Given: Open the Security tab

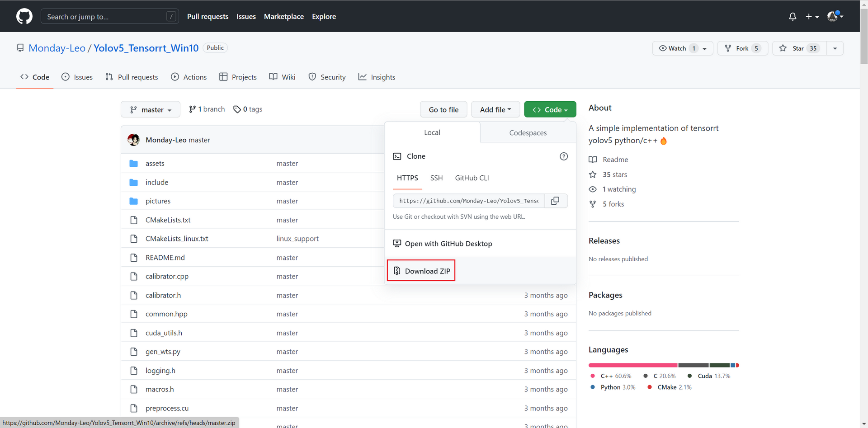Looking at the screenshot, I should tap(327, 77).
